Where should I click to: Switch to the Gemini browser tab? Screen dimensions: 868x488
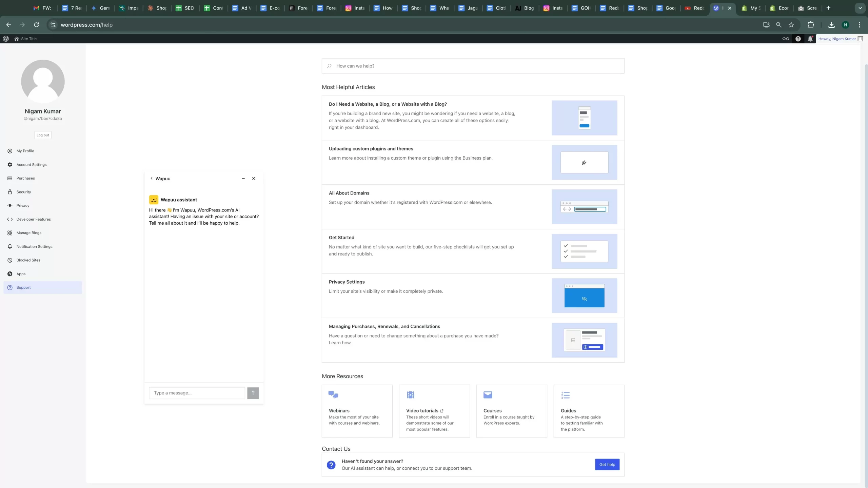[101, 8]
